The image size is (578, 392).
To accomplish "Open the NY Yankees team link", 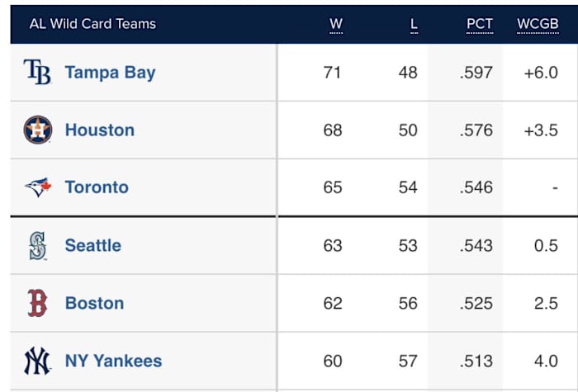I will click(x=113, y=361).
